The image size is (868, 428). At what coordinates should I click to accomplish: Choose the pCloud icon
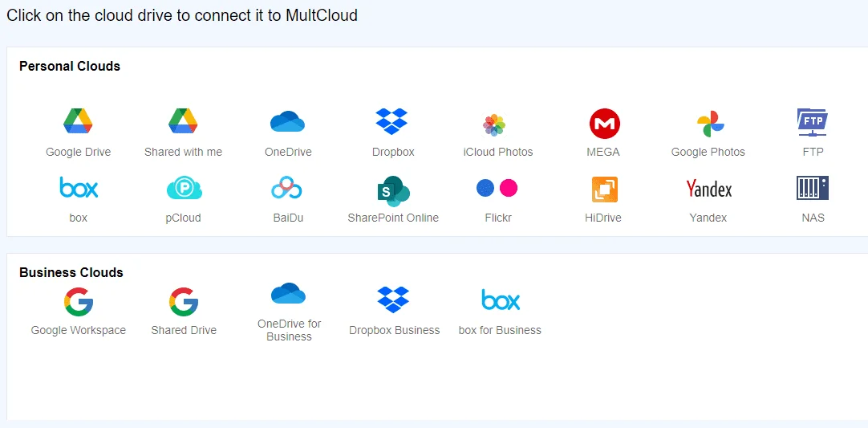pyautogui.click(x=185, y=188)
